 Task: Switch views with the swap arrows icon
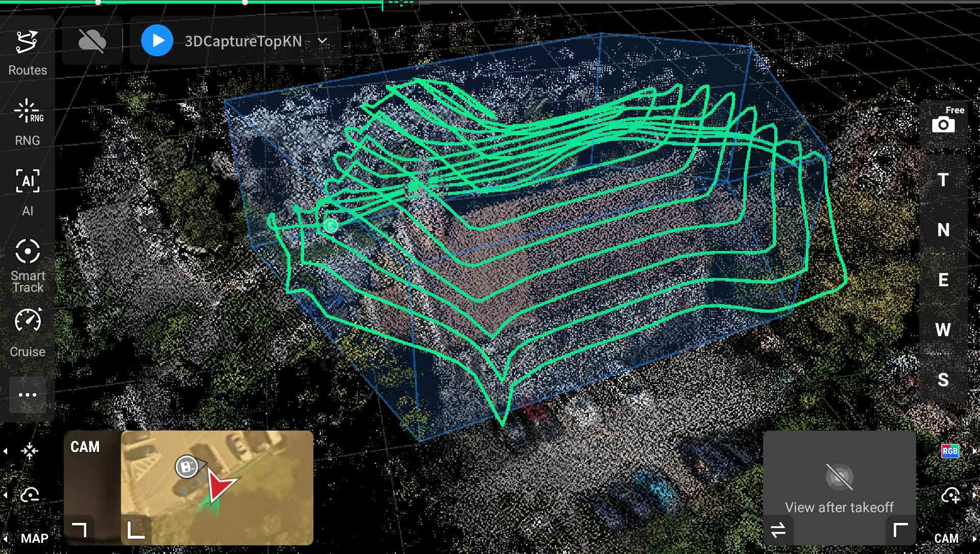(x=778, y=531)
